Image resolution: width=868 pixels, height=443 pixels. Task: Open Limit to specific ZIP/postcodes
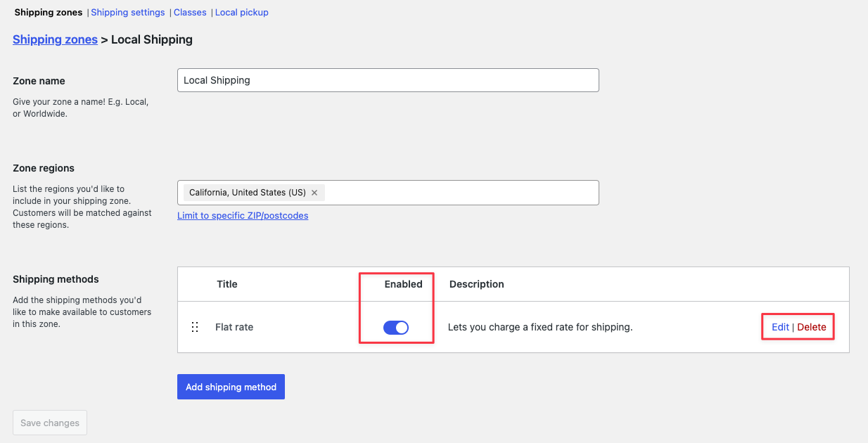coord(243,215)
